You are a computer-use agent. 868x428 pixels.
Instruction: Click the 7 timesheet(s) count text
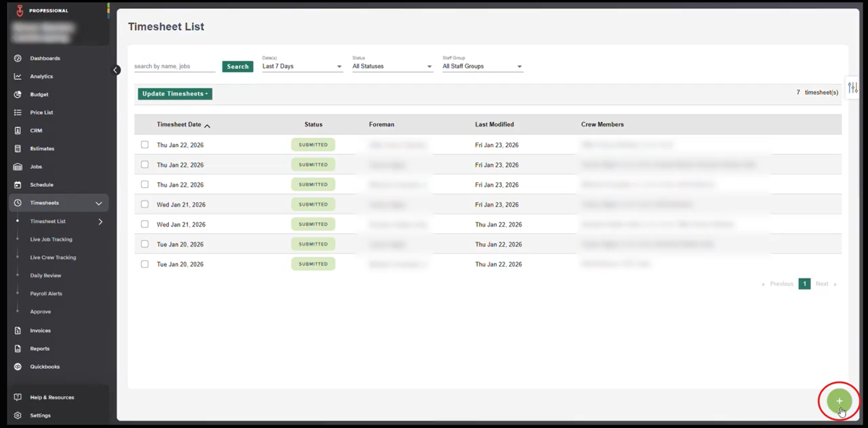[x=817, y=93]
